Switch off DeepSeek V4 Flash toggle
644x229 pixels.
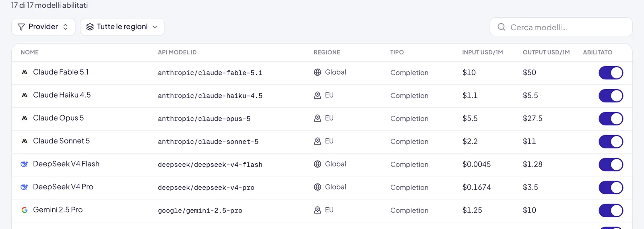pyautogui.click(x=611, y=165)
